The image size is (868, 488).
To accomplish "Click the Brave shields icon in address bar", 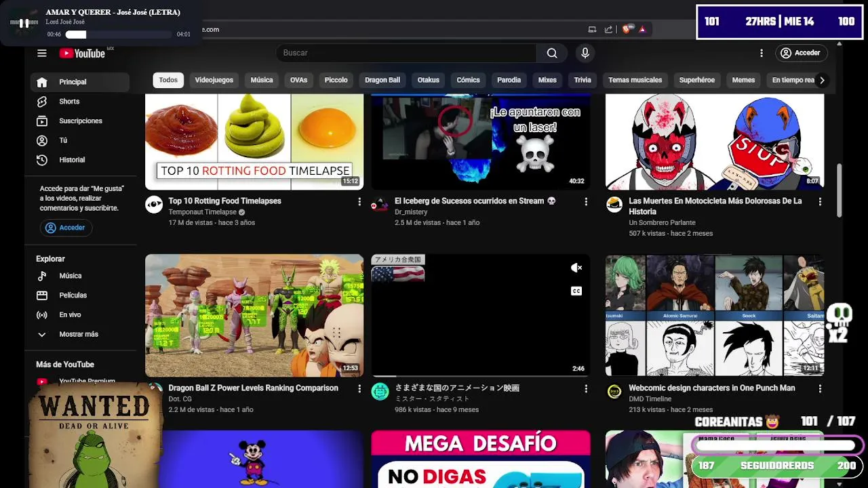I will (x=626, y=29).
